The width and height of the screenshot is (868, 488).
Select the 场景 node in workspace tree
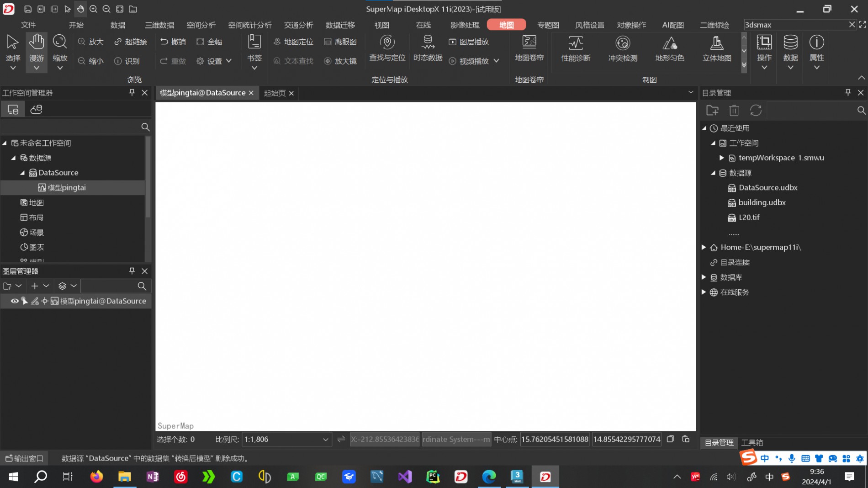point(32,232)
